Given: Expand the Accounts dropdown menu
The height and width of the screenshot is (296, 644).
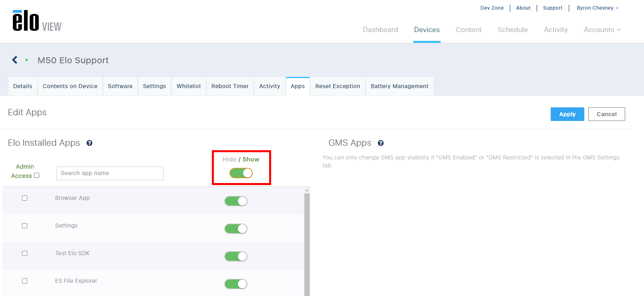Looking at the screenshot, I should 602,30.
